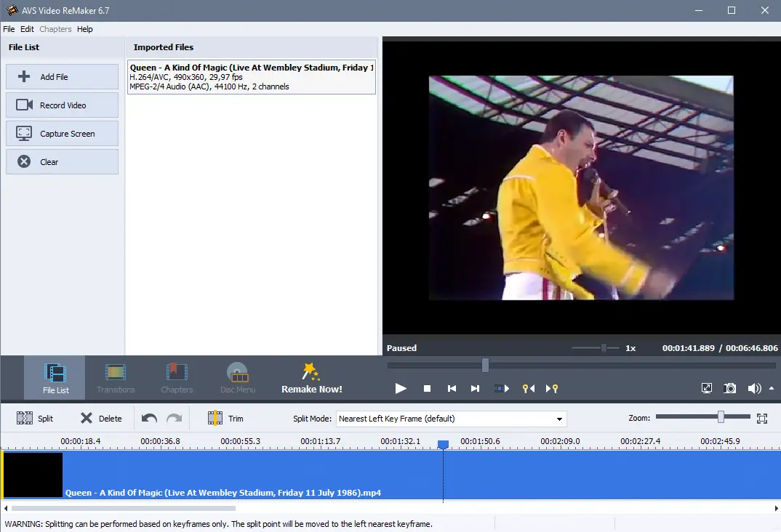The height and width of the screenshot is (532, 781).
Task: Click the clip's black thumbnail on timeline
Action: click(33, 475)
